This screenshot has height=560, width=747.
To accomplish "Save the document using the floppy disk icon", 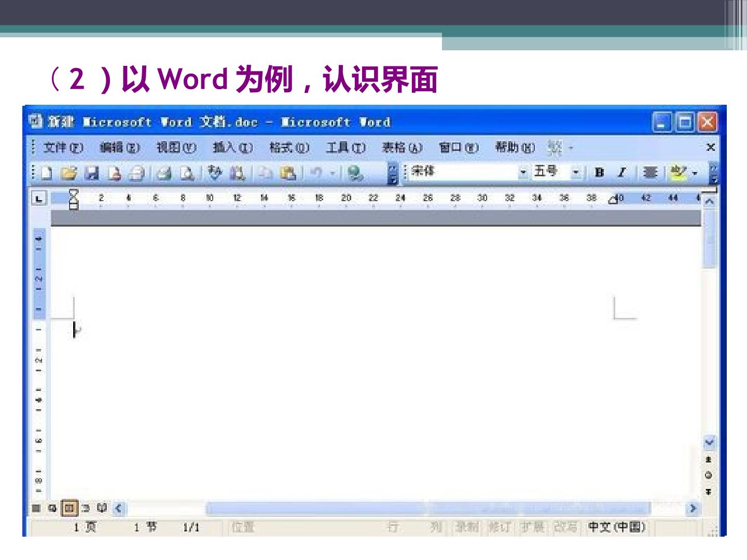I will (92, 173).
